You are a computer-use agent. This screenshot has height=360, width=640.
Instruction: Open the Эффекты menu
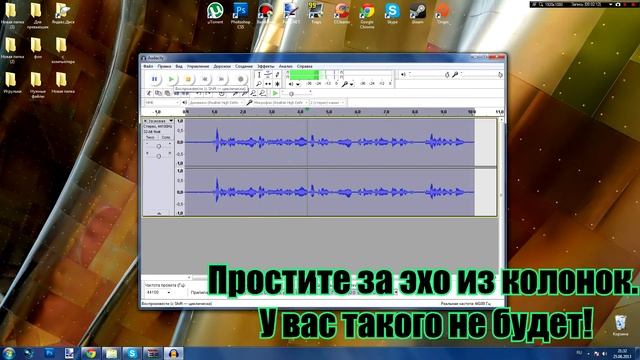[x=266, y=66]
